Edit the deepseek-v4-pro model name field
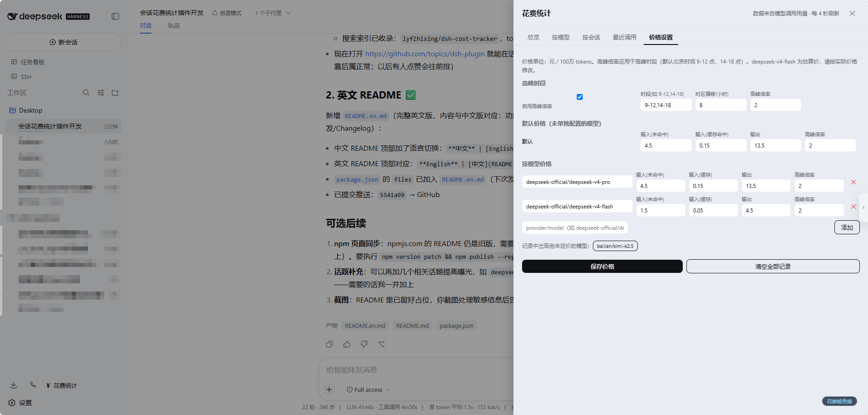 pyautogui.click(x=577, y=182)
